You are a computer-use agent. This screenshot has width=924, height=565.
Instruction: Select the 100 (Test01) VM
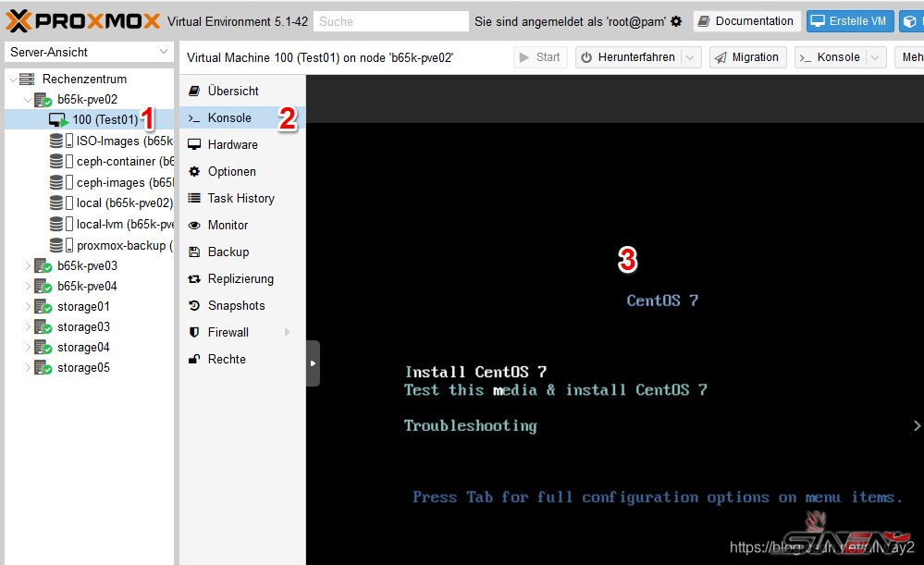[89, 119]
